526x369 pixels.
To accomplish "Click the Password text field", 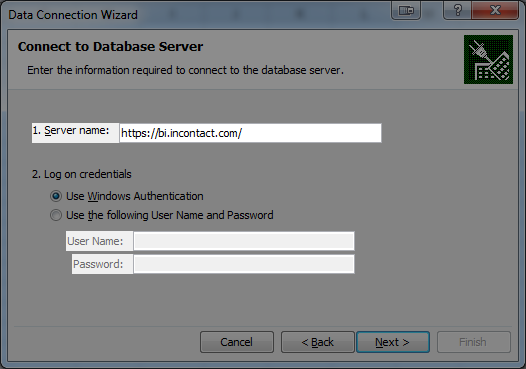I will click(x=244, y=264).
